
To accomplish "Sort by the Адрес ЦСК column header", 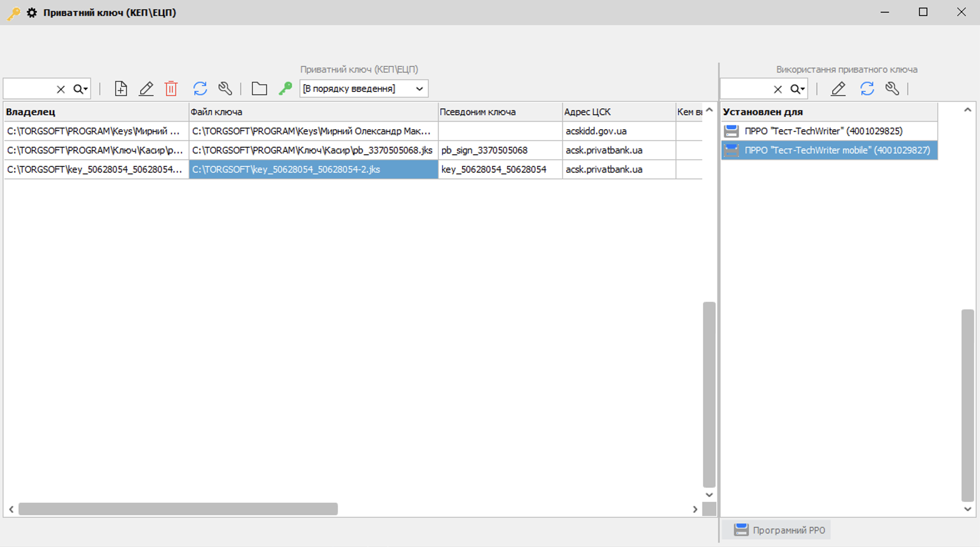I will point(619,112).
